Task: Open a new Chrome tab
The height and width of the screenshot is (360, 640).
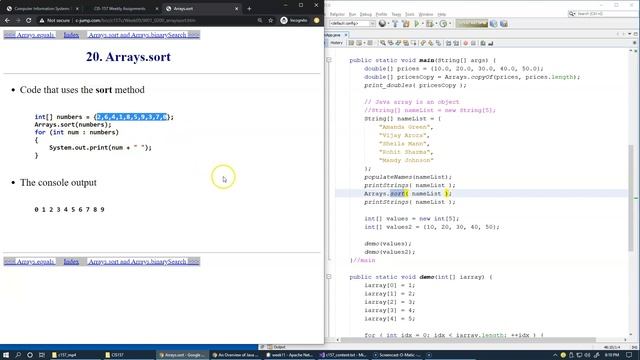Action: click(249, 9)
